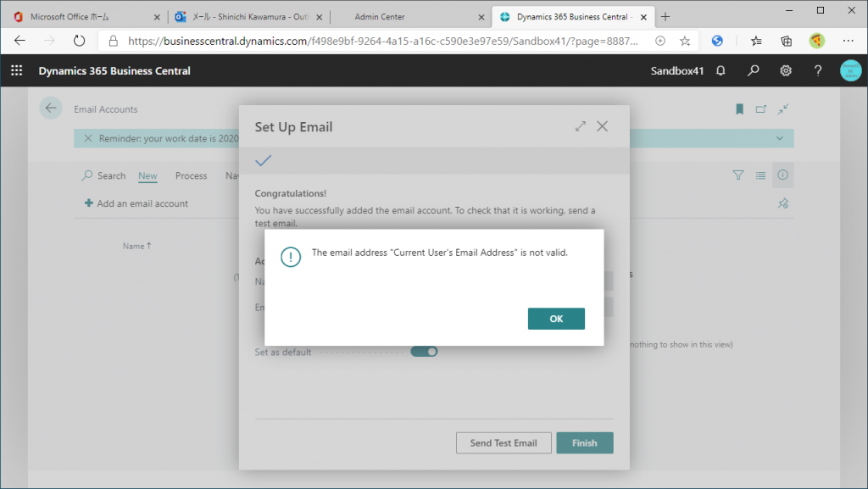Open the user account avatar
The image size is (868, 489).
click(850, 71)
